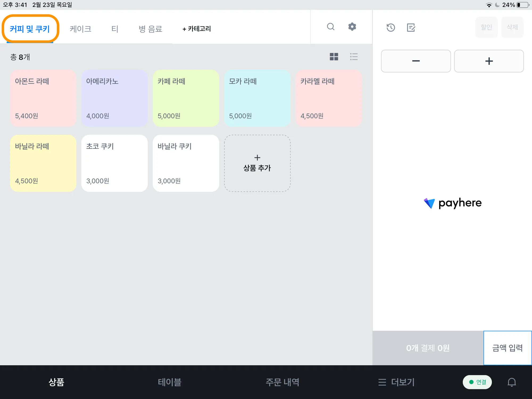Open the 더보기 hamburger menu
The image size is (532, 399).
pos(396,382)
